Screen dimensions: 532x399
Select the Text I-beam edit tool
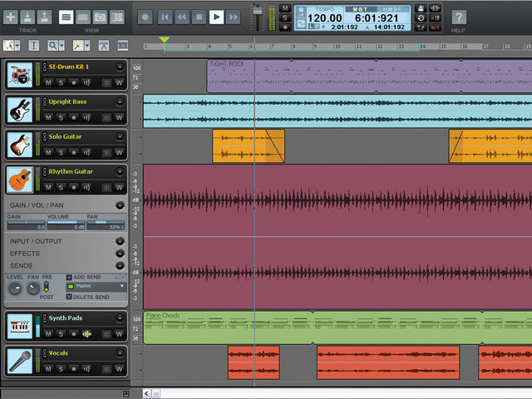pyautogui.click(x=33, y=45)
